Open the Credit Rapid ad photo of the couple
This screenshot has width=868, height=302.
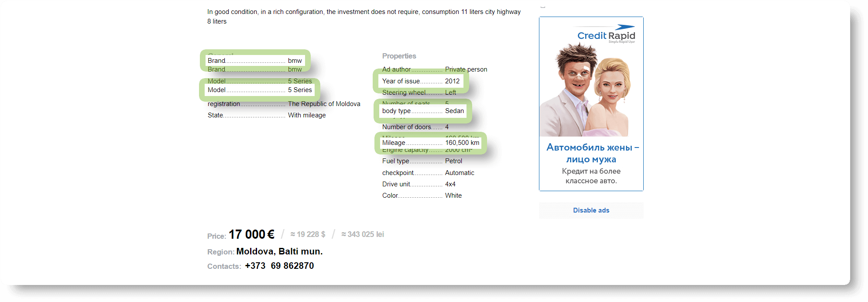585,89
